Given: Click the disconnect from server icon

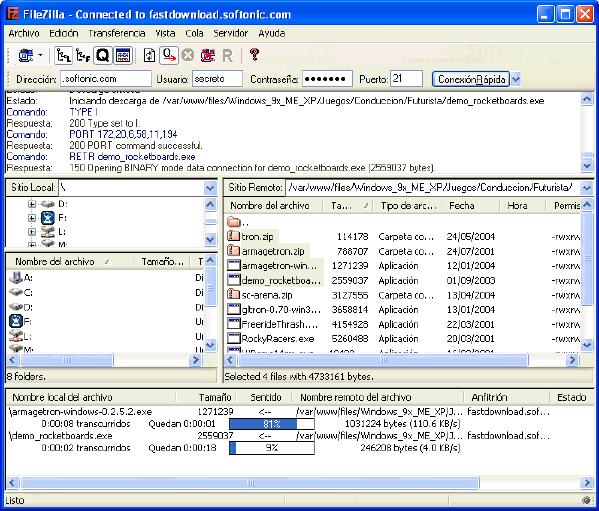Looking at the screenshot, I should [208, 56].
